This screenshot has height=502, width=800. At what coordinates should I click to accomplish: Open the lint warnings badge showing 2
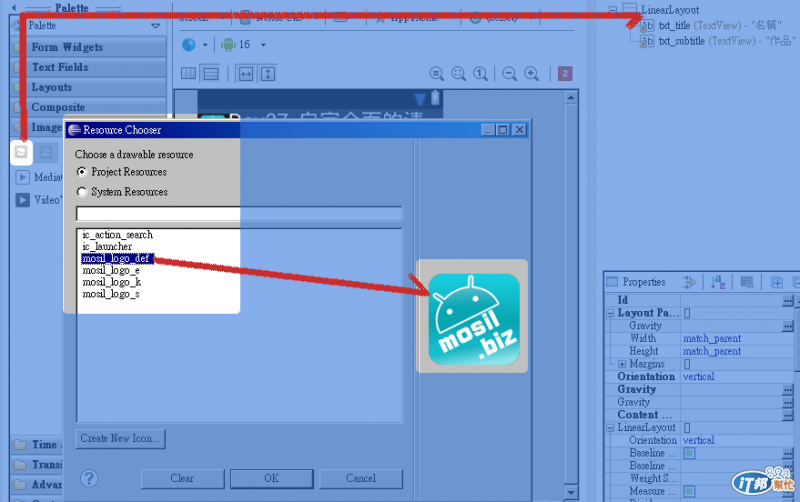pyautogui.click(x=565, y=74)
